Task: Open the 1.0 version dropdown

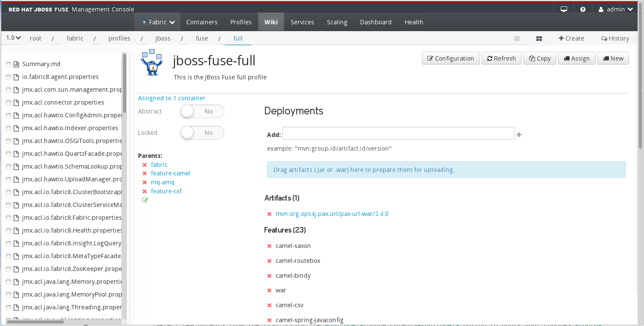Action: (14, 38)
